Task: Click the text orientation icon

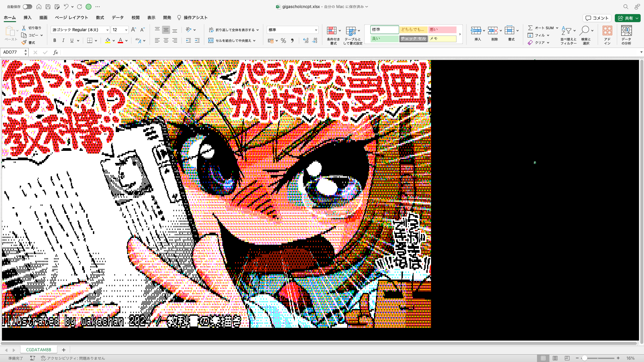Action: pos(189,30)
